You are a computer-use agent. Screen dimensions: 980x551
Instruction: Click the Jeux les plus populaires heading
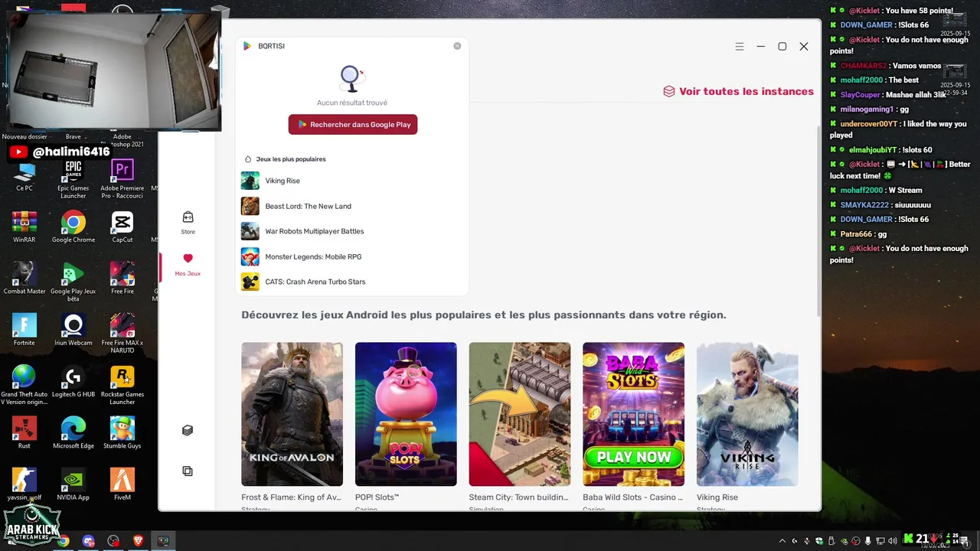click(291, 159)
